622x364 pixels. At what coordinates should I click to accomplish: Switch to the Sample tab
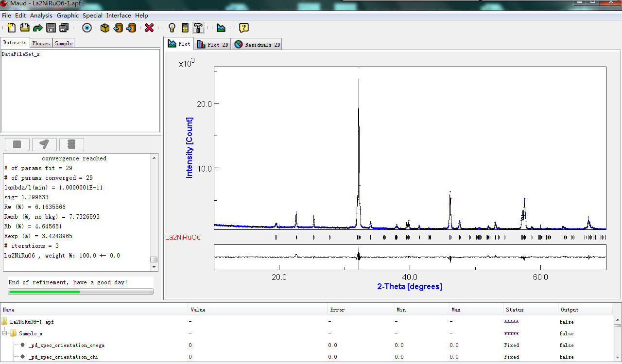click(64, 43)
